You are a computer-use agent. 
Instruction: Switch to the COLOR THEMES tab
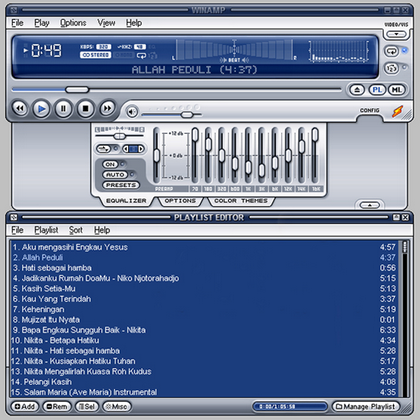coord(241,201)
